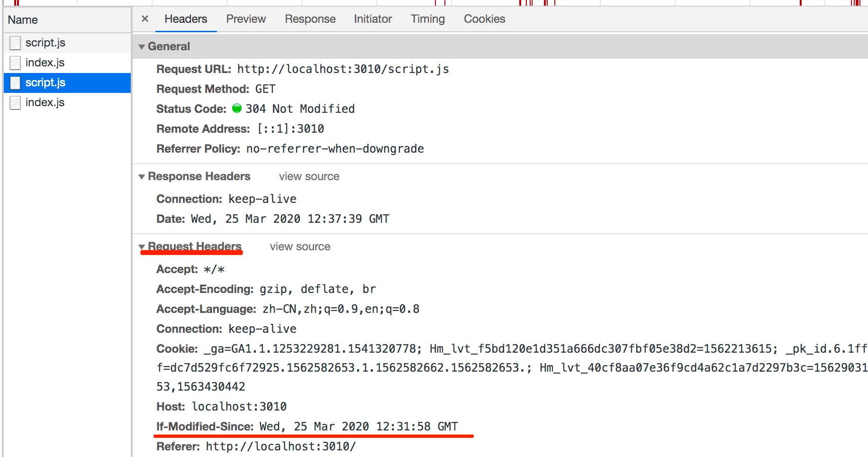Click the Referrer Policy value
Screen dimensions: 868x457
(335, 149)
